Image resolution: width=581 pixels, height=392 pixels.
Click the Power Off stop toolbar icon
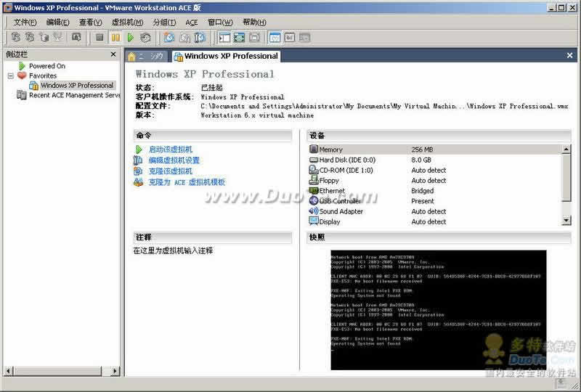pos(100,37)
